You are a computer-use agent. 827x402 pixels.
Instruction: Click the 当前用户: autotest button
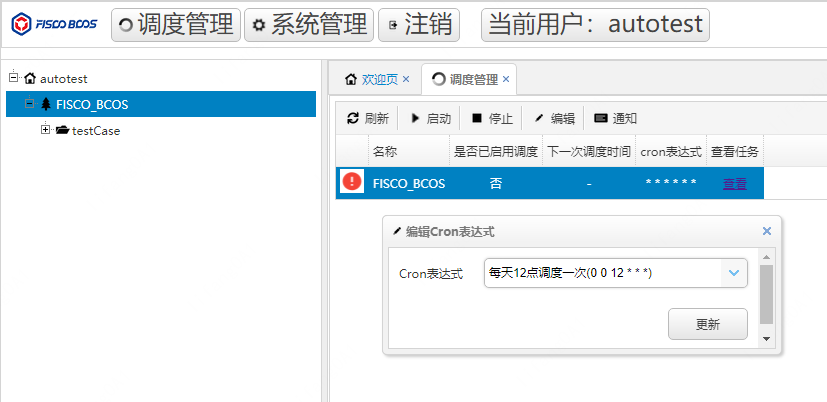(x=595, y=25)
